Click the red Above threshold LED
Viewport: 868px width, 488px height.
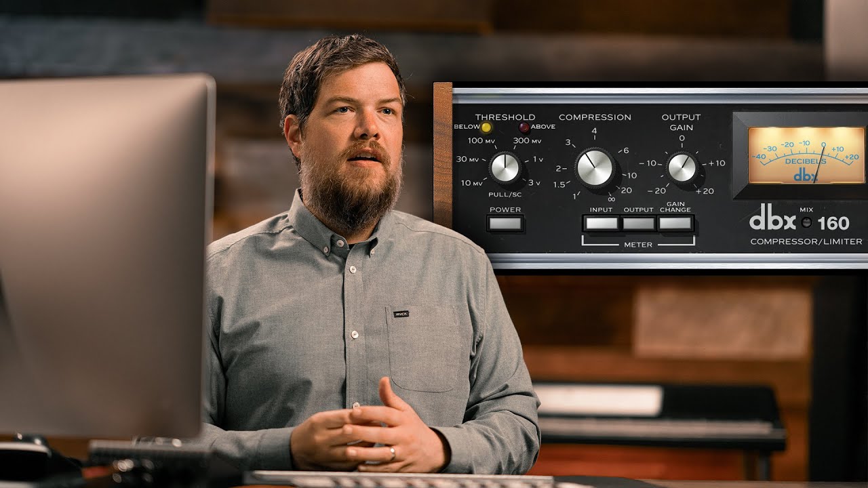point(524,127)
